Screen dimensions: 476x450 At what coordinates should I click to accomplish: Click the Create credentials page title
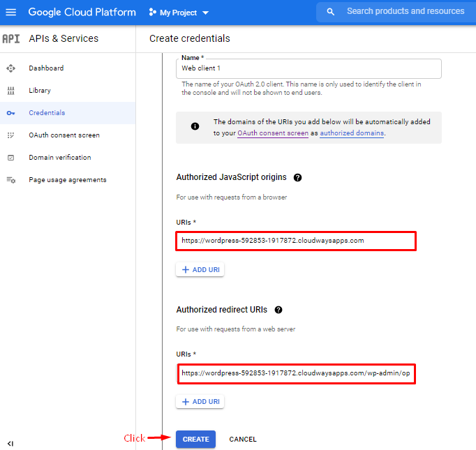tap(190, 38)
